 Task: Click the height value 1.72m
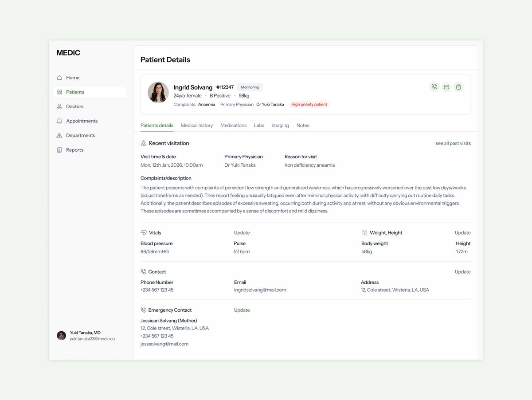462,251
